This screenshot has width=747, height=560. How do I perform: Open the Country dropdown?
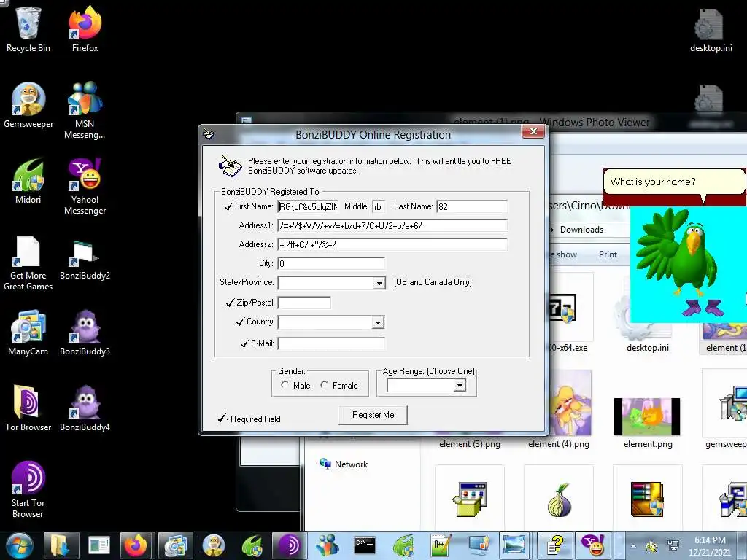pos(378,323)
